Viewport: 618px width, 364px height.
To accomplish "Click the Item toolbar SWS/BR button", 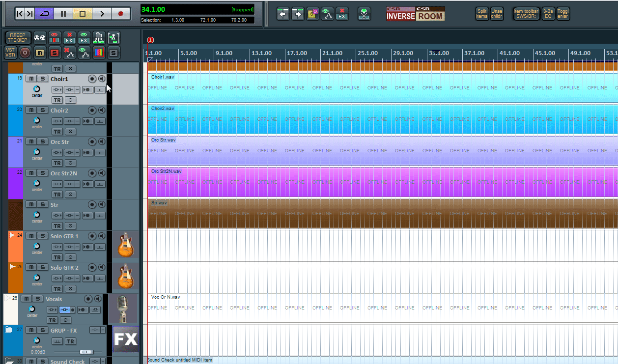I will 526,14.
